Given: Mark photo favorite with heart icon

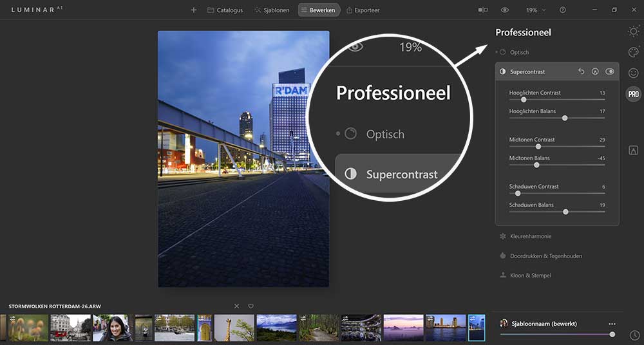Looking at the screenshot, I should (251, 306).
